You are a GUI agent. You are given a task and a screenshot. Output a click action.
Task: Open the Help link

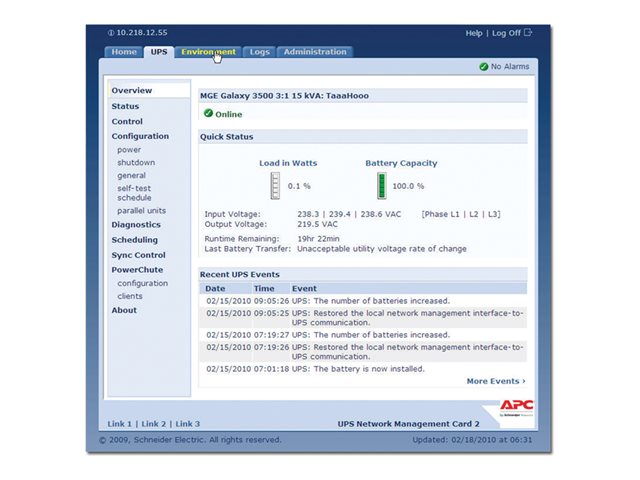click(x=474, y=33)
